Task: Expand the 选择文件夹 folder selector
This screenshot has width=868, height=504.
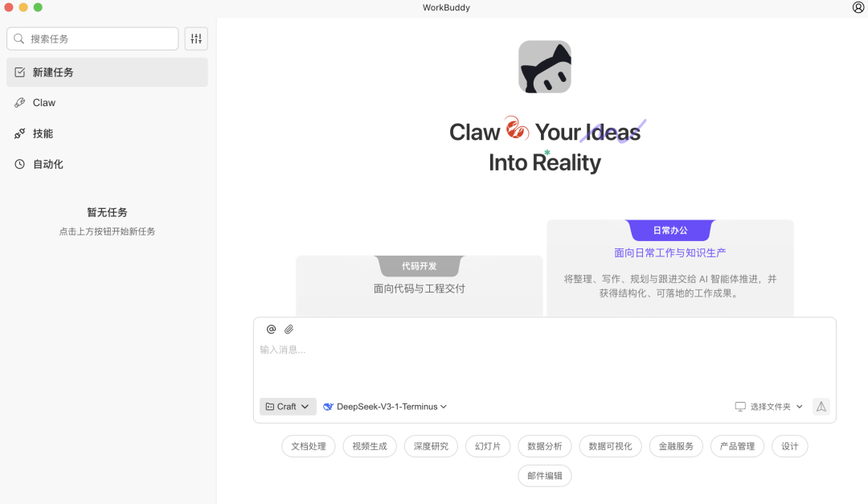Action: coord(768,406)
